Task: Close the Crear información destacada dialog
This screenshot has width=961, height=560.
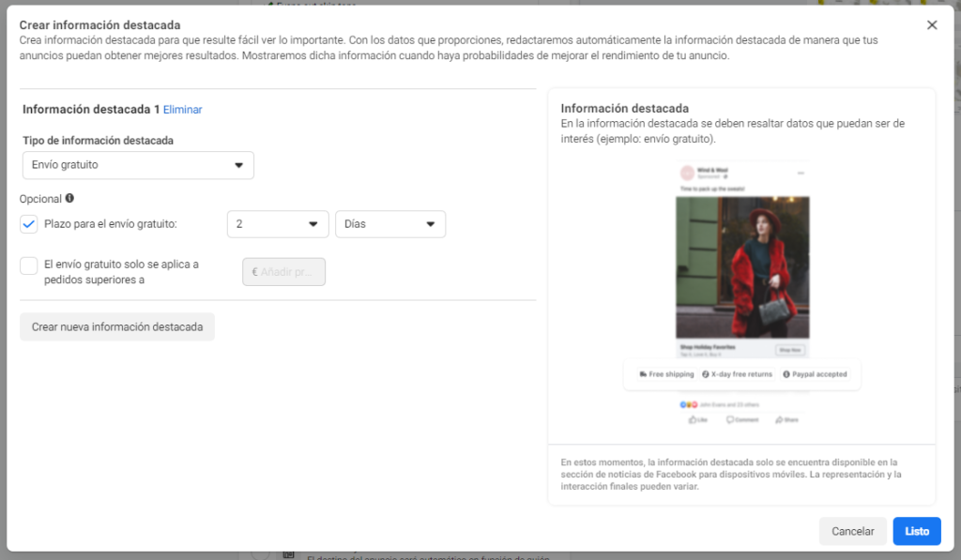Action: [x=931, y=25]
